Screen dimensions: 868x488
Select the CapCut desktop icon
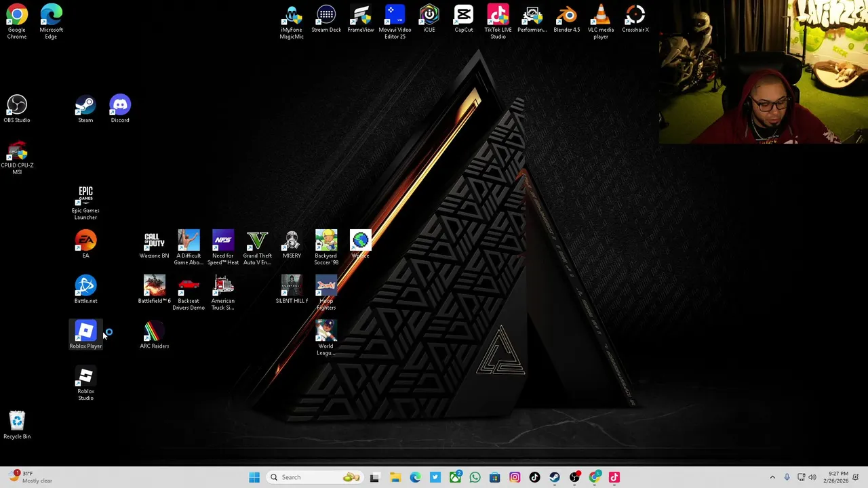(x=464, y=18)
